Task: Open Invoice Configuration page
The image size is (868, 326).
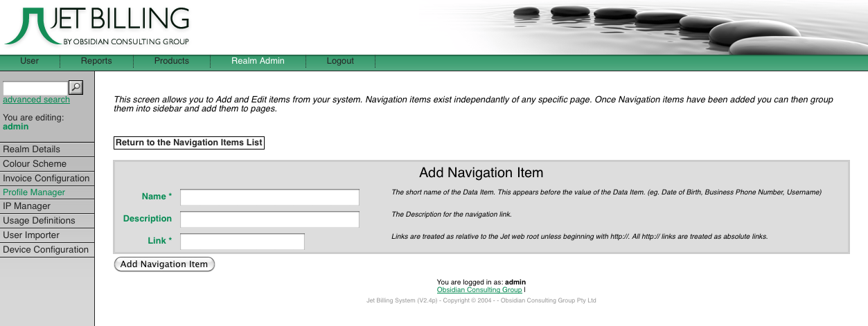Action: 46,179
